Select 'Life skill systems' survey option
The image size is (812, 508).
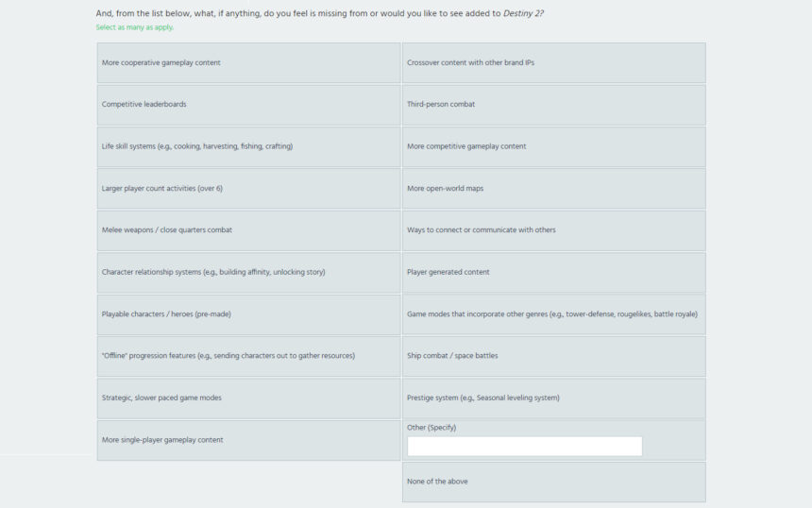tap(248, 146)
